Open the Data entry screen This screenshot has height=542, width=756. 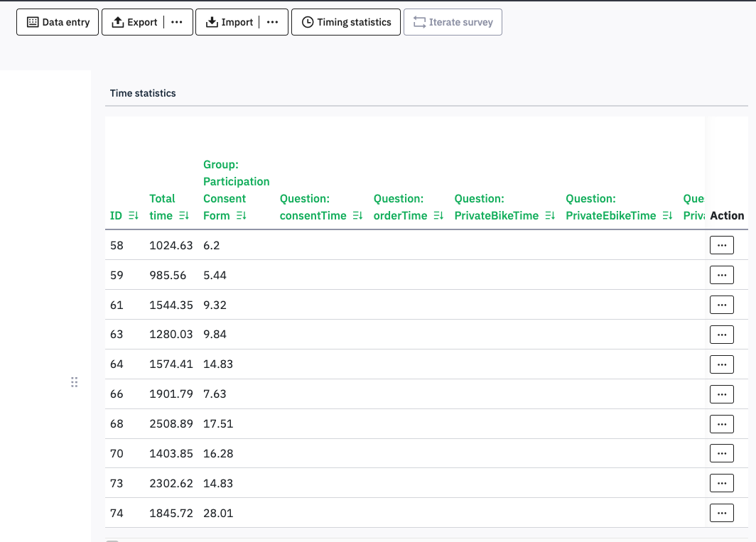point(58,22)
